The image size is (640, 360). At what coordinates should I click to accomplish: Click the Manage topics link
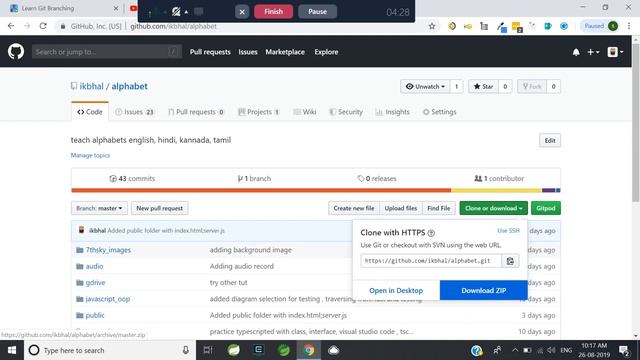pos(90,155)
